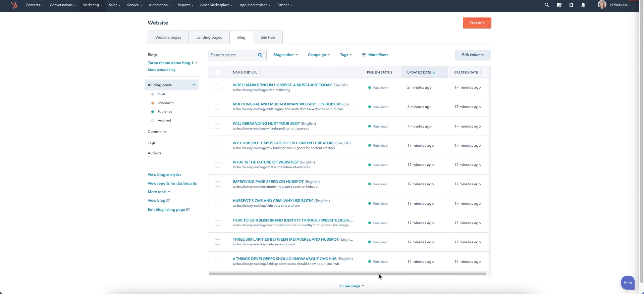This screenshot has width=644, height=294.
Task: Expand the More tools dropdown
Action: pos(159,192)
